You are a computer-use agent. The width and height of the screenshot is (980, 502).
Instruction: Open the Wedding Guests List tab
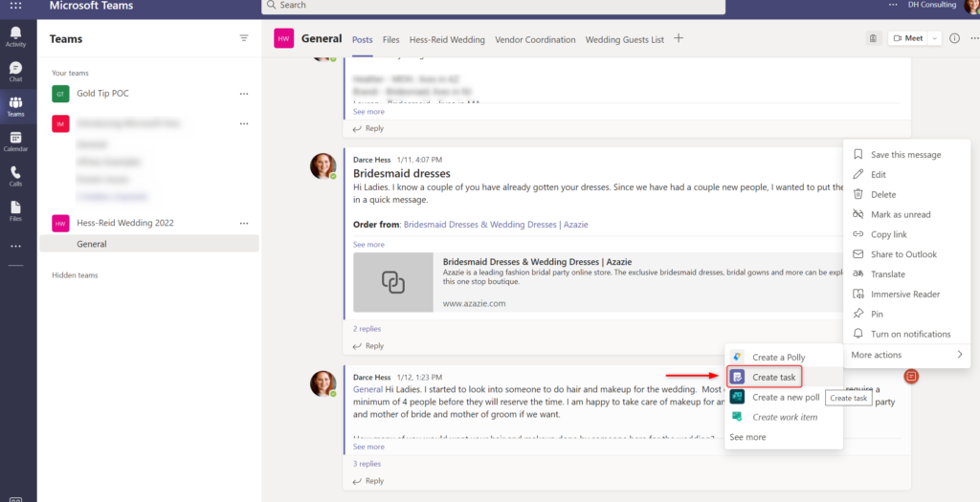click(624, 39)
